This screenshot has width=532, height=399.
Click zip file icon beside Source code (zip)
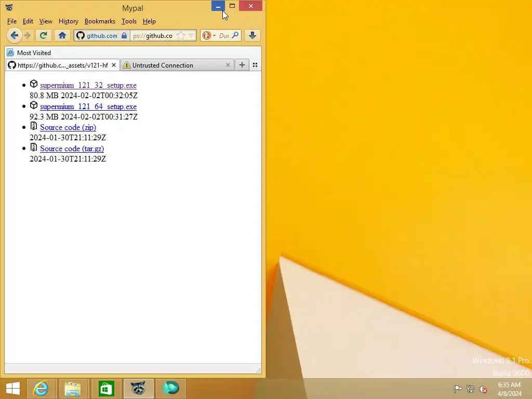click(34, 126)
